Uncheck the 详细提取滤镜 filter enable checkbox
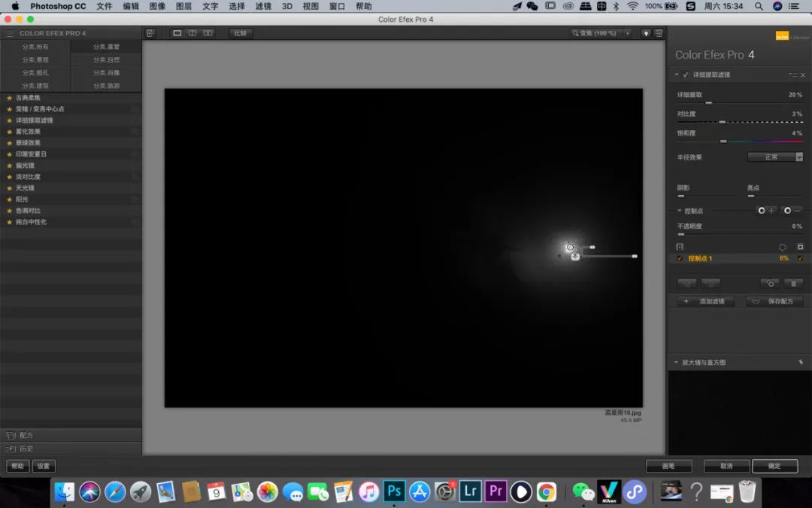This screenshot has height=508, width=812. (x=686, y=75)
